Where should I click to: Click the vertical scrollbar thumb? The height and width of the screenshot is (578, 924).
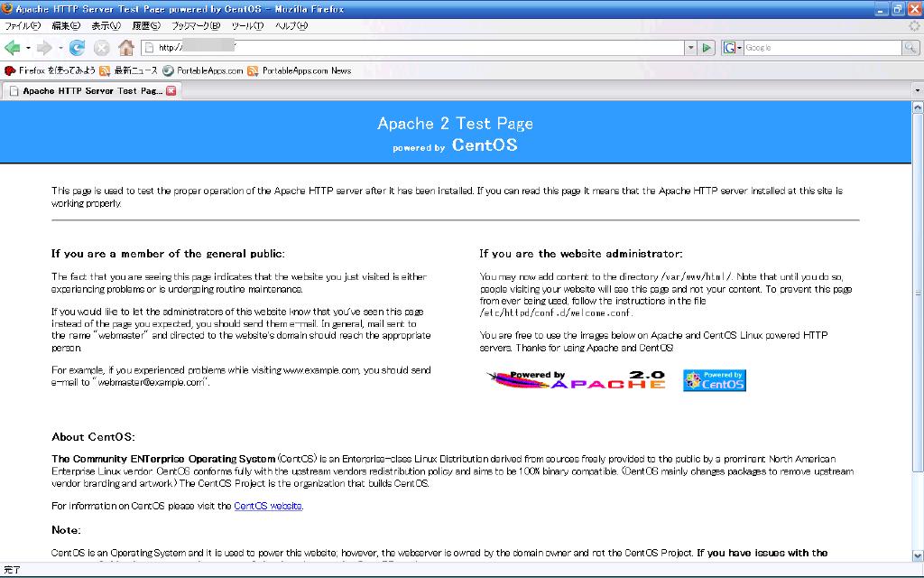pyautogui.click(x=918, y=293)
